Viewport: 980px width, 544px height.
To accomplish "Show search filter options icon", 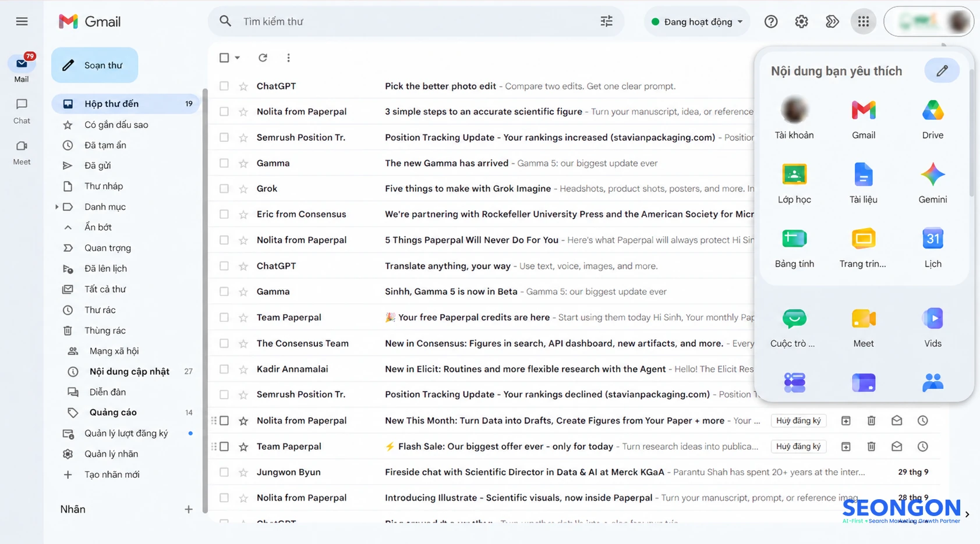I will point(606,22).
